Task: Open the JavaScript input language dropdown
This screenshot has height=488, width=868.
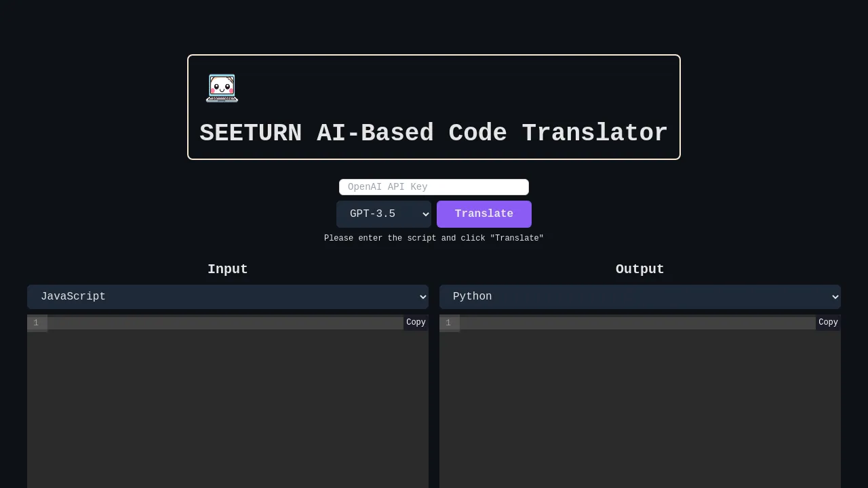Action: [228, 297]
